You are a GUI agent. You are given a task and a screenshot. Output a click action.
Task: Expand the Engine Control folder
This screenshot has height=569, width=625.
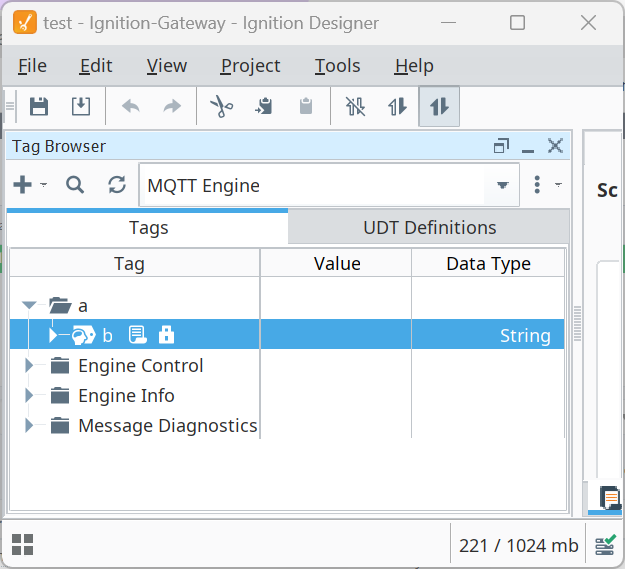click(29, 365)
